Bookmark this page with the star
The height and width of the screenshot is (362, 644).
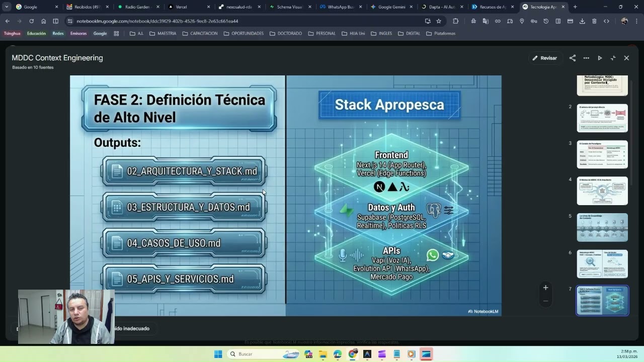tap(439, 21)
